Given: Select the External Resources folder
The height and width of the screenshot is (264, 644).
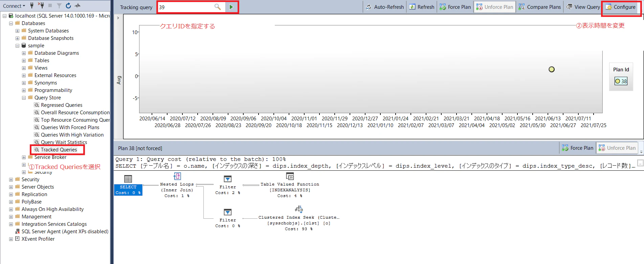Looking at the screenshot, I should (55, 75).
